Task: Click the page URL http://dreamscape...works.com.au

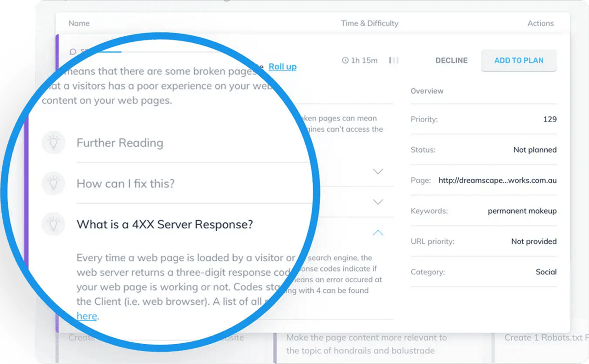Action: click(x=497, y=180)
